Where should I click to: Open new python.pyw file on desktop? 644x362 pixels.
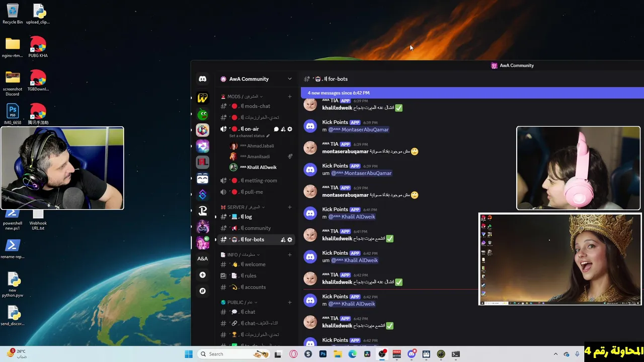coord(13,284)
